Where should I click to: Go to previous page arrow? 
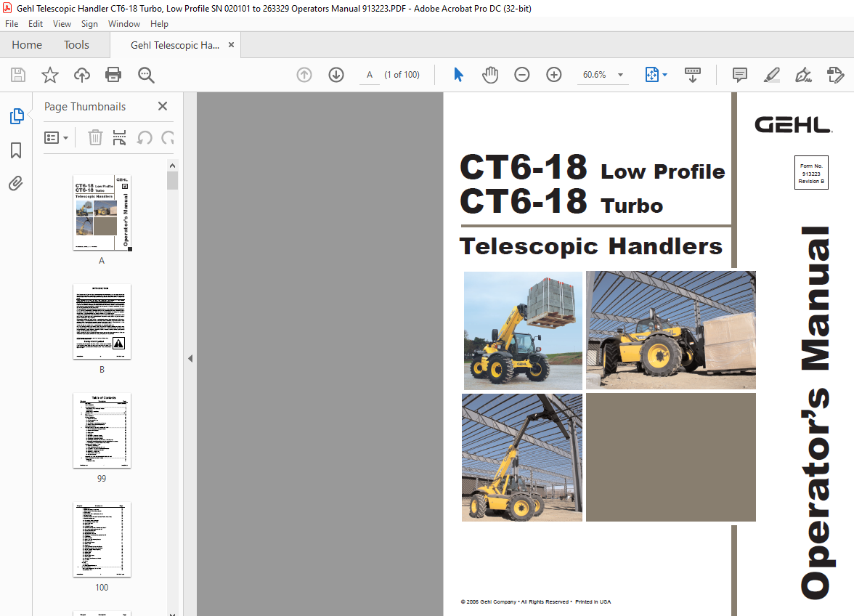click(x=304, y=75)
